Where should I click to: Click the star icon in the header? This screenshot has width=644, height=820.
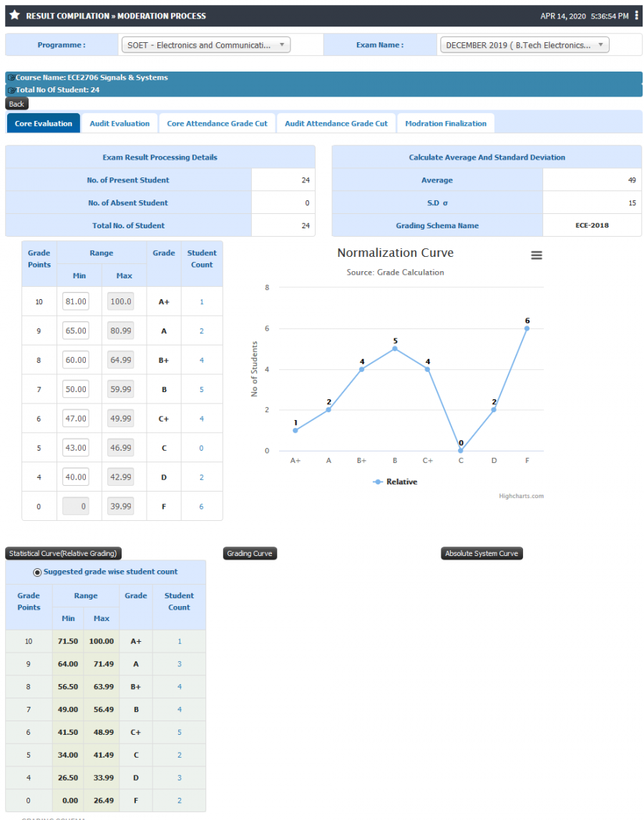(14, 15)
